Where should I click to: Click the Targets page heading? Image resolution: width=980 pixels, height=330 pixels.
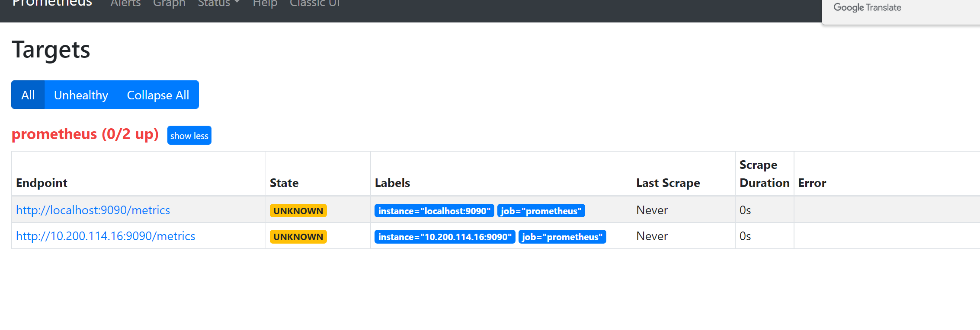[51, 50]
